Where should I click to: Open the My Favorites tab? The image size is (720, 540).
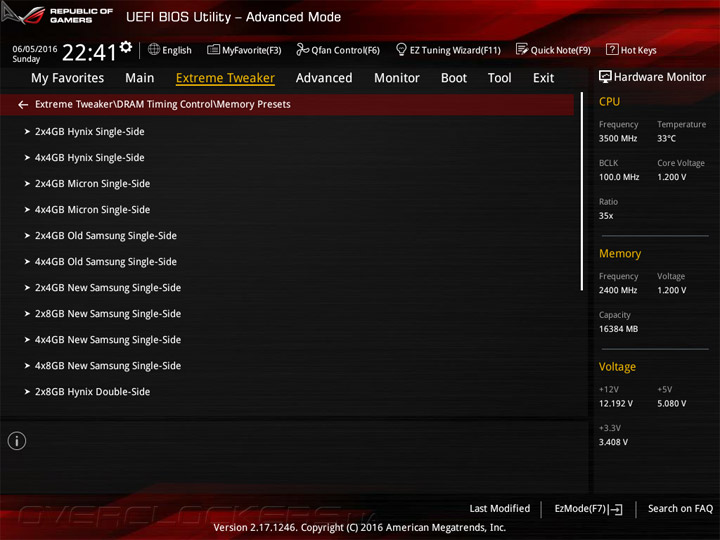tap(68, 78)
